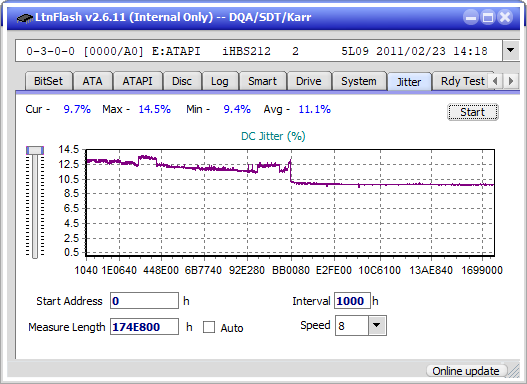Open the Rdy Test tab

[462, 81]
